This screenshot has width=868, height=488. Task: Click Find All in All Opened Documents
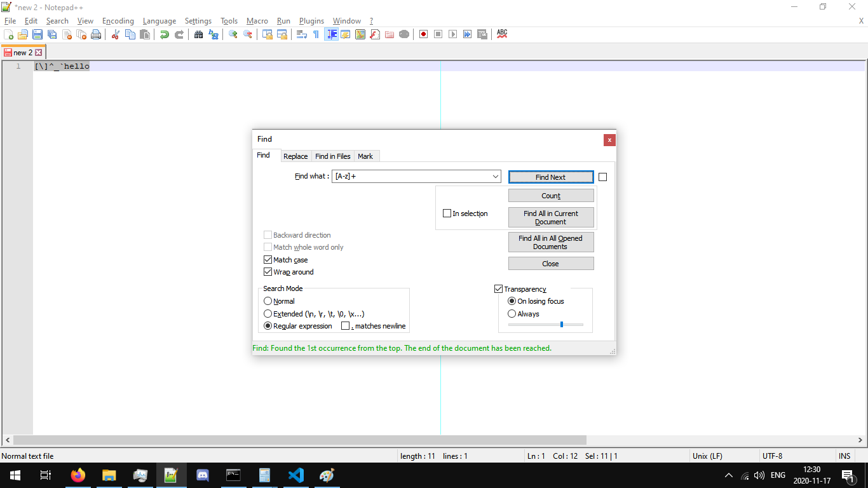(551, 242)
